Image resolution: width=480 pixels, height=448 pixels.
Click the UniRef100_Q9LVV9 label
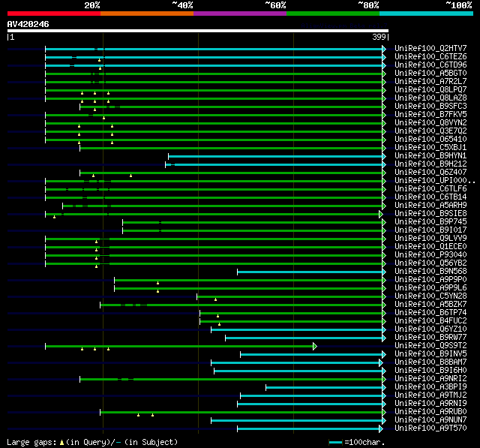click(x=430, y=239)
